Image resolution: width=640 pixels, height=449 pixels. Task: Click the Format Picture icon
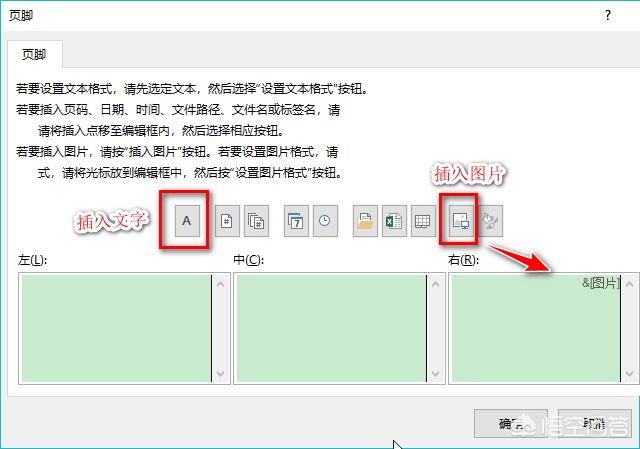tap(490, 221)
